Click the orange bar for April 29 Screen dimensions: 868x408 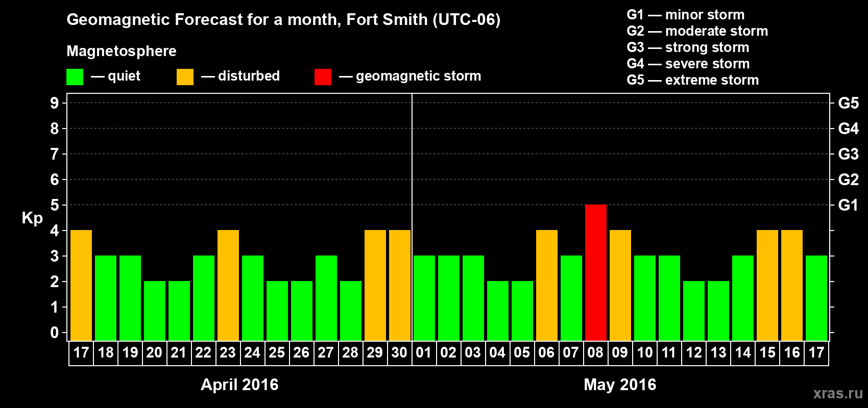pos(375,285)
